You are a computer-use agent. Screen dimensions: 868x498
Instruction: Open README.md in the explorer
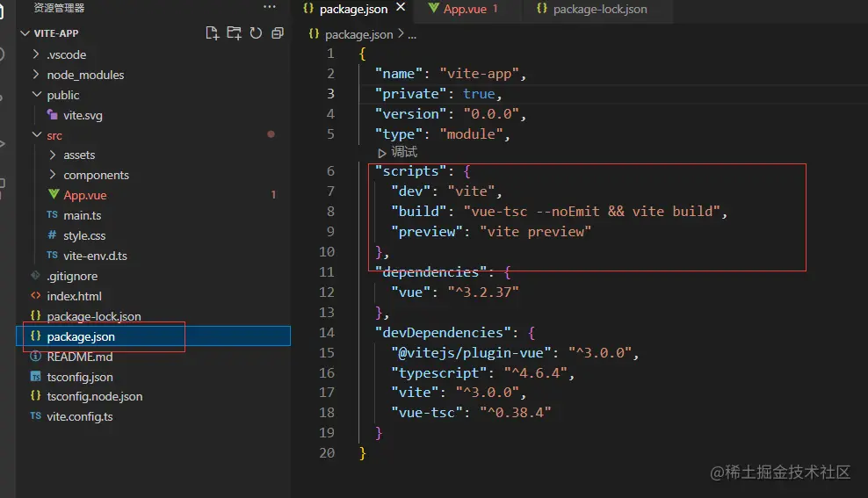(80, 357)
